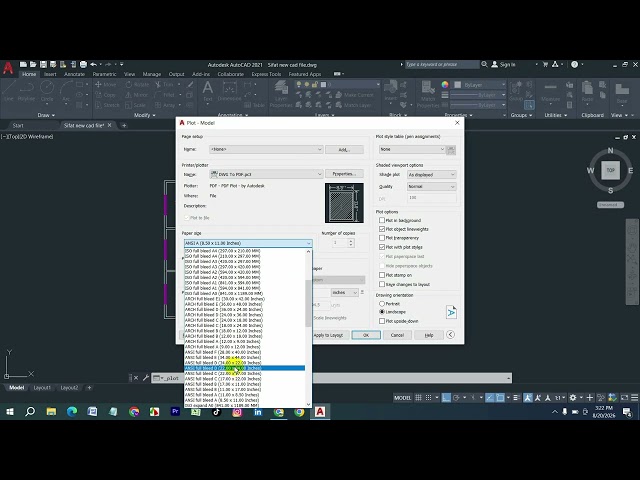Collapse the Paper size dropdown ANSI A

(248, 243)
